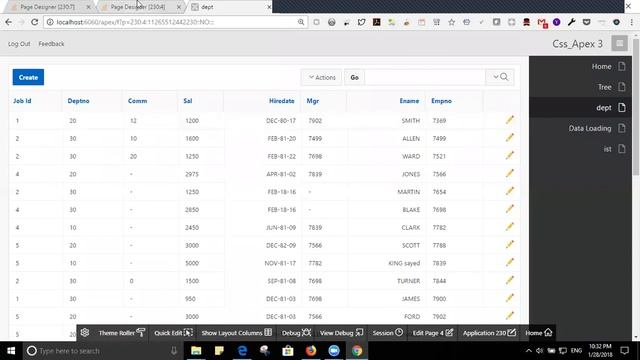Launch Firefox from the taskbar

click(x=311, y=351)
